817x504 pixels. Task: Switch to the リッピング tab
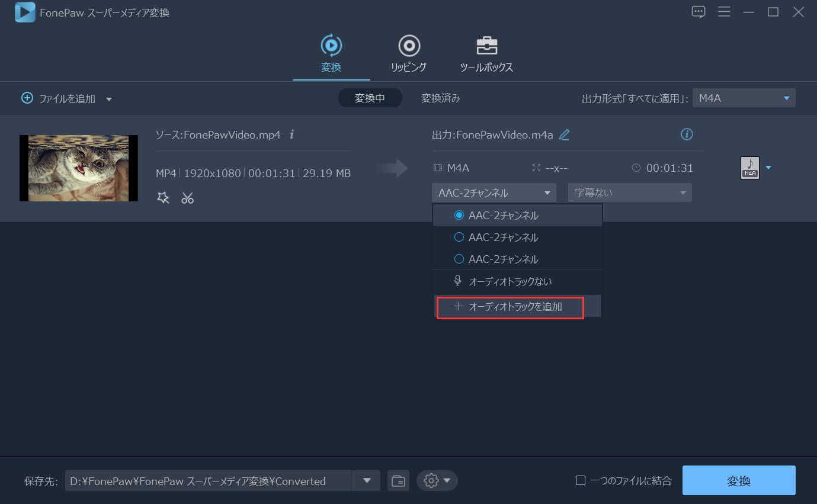409,54
